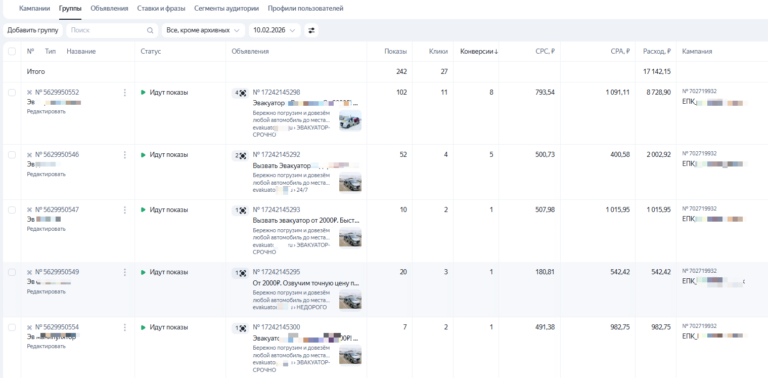768x378 pixels.
Task: Click the CPA, ₽ column header
Action: [x=620, y=51]
